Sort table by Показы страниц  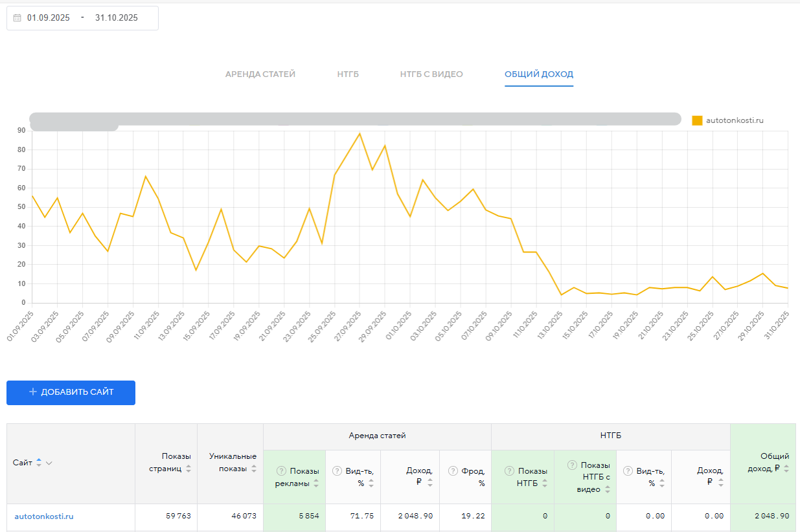point(189,469)
